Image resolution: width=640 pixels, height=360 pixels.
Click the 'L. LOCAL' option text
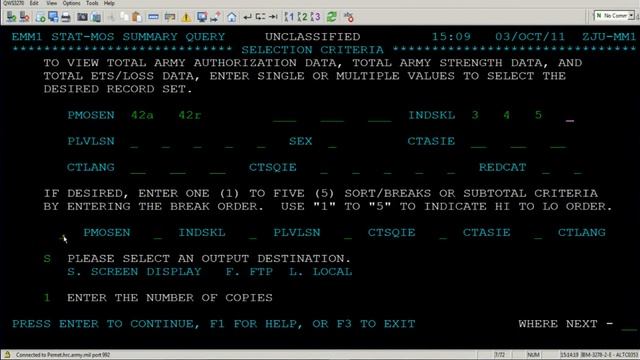click(x=320, y=272)
